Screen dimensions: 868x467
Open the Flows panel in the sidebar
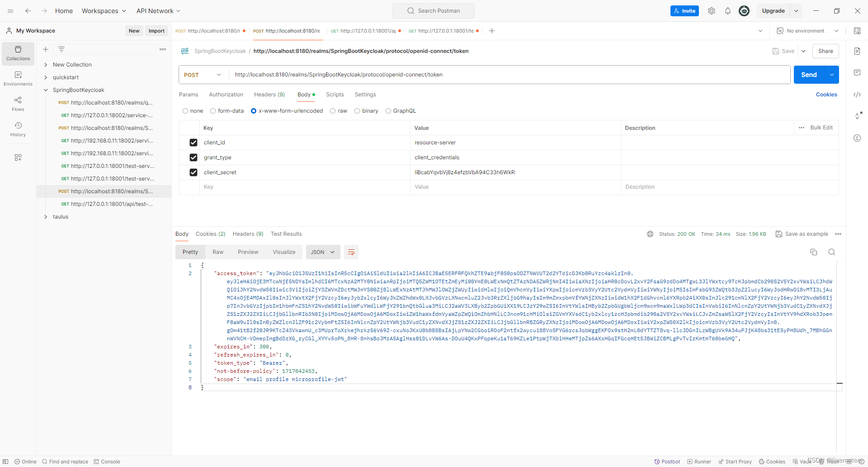coord(18,103)
